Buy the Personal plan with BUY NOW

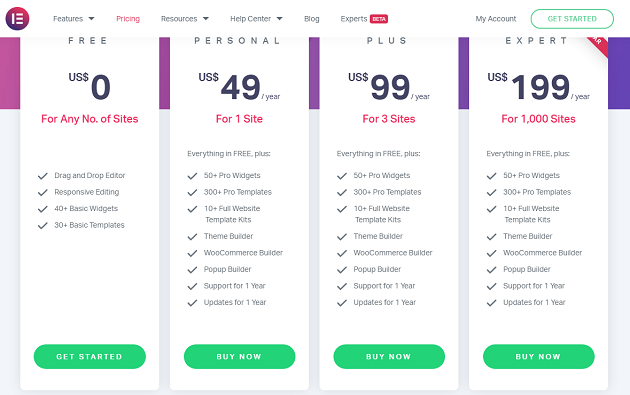(239, 356)
